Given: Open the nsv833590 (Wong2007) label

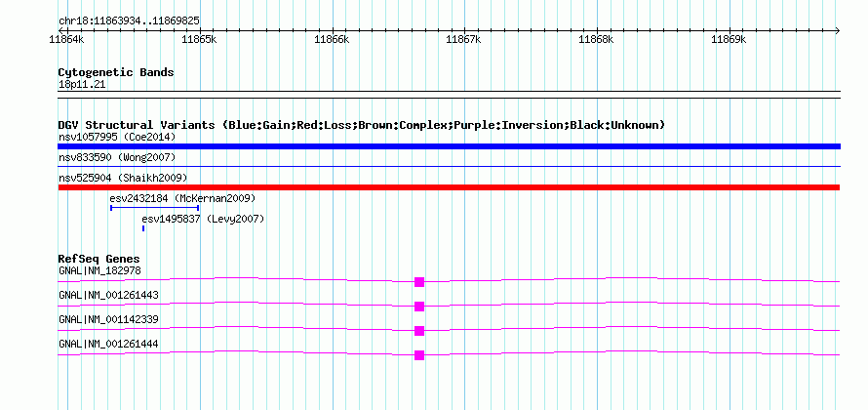Looking at the screenshot, I should coord(117,158).
